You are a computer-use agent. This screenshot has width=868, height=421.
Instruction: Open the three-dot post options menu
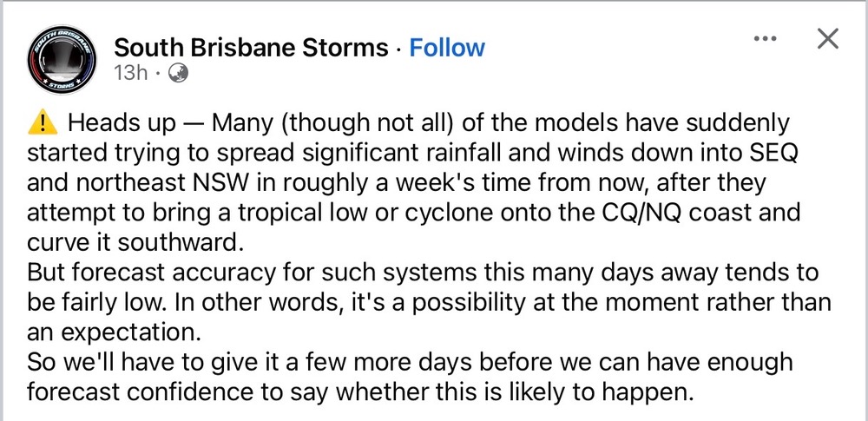coord(764,39)
